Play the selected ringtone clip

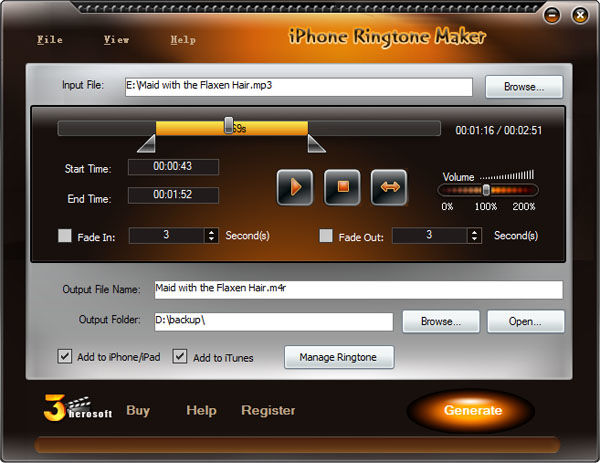click(295, 187)
